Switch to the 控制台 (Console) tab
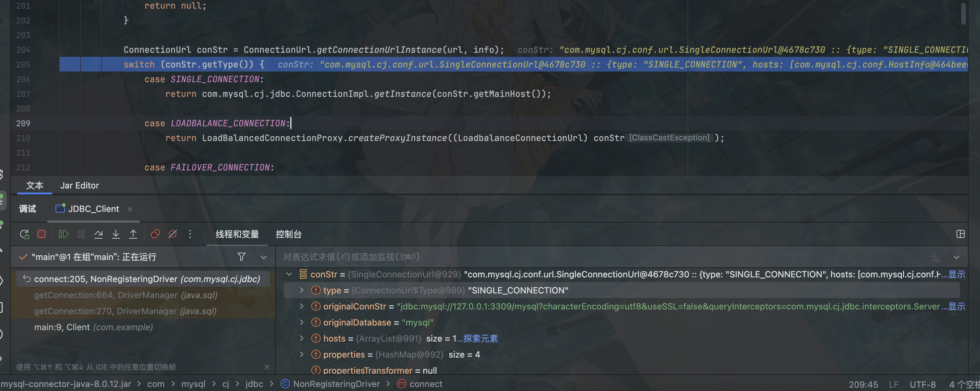 pos(289,234)
